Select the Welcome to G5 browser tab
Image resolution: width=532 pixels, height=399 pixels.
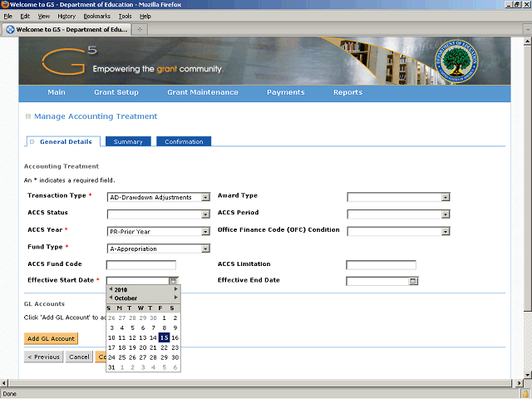coord(66,30)
